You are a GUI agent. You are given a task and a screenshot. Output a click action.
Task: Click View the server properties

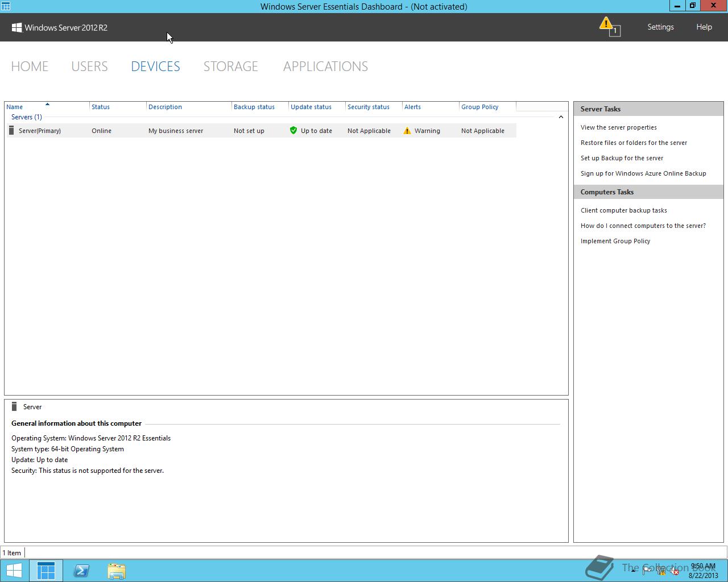click(618, 127)
